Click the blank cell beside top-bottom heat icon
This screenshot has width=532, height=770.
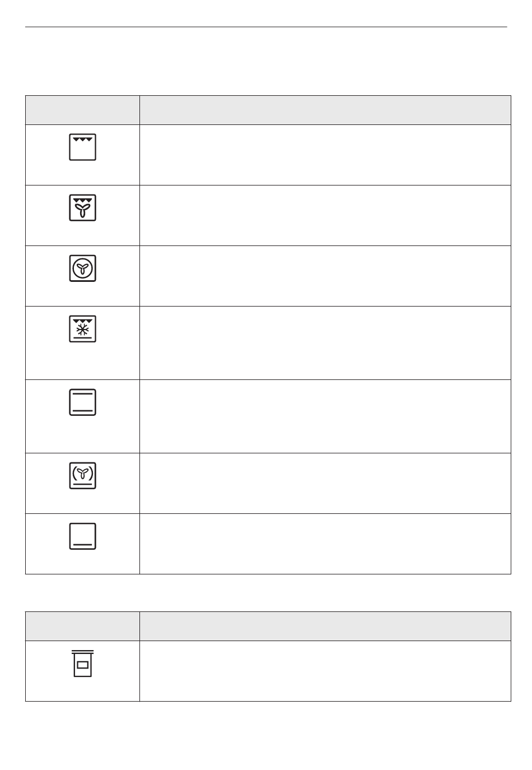(x=325, y=416)
